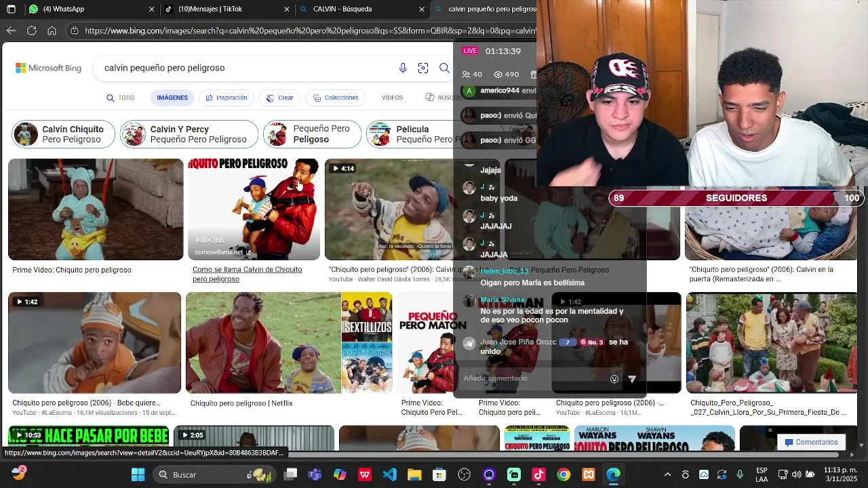
Task: Close the CALVIN - Búsqueda tab
Action: tap(422, 9)
